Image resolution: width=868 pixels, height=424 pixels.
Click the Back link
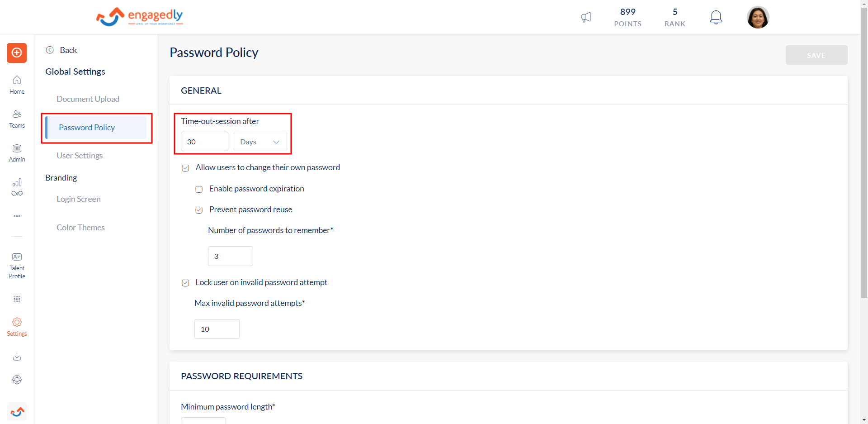(x=68, y=50)
